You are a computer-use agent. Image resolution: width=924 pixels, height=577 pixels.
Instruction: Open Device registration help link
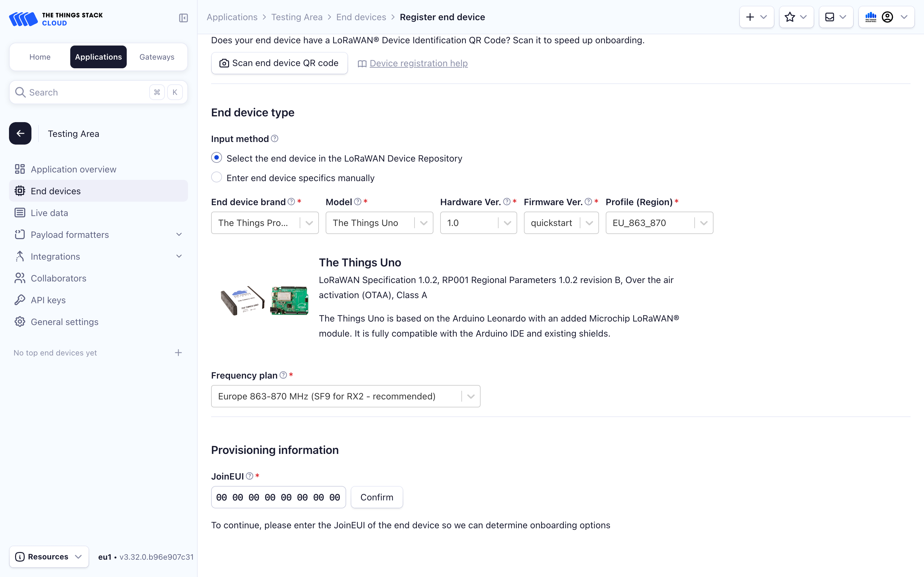coord(418,63)
